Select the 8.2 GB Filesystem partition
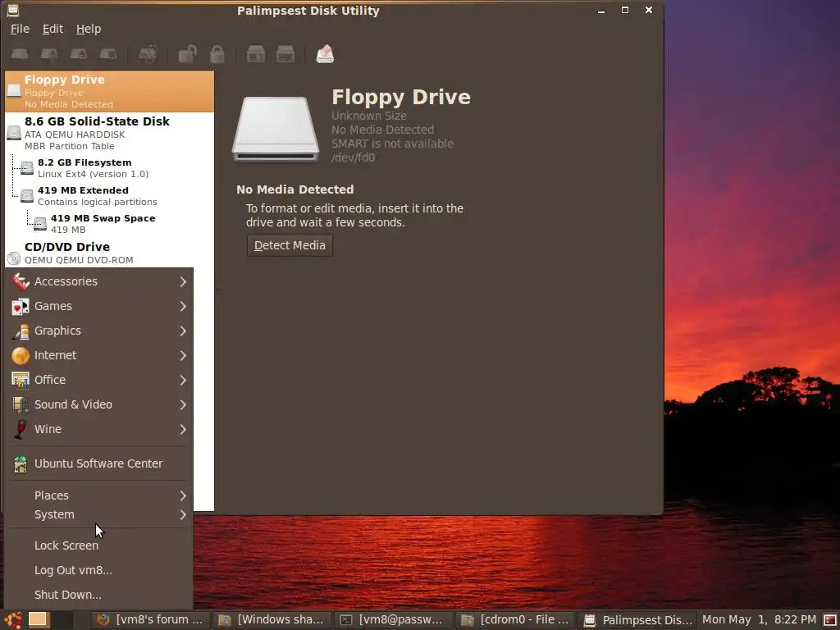 pos(109,167)
